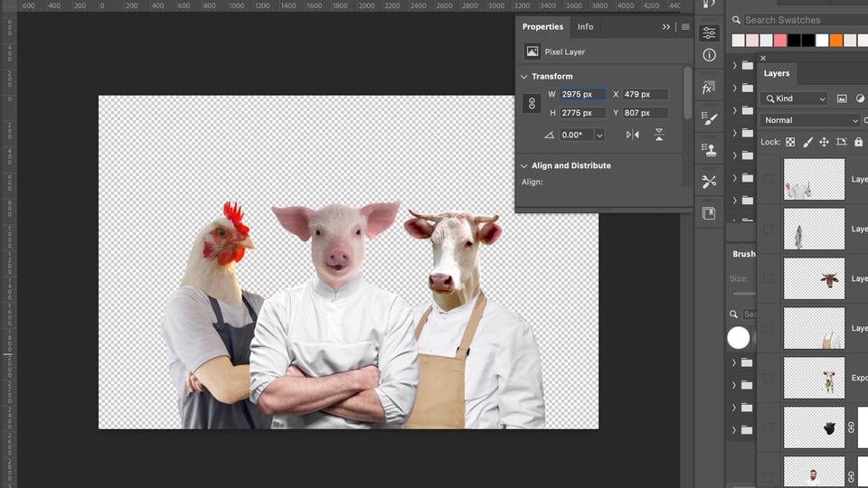Open the Clone Source stamp icon
868x488 pixels.
[x=709, y=149]
